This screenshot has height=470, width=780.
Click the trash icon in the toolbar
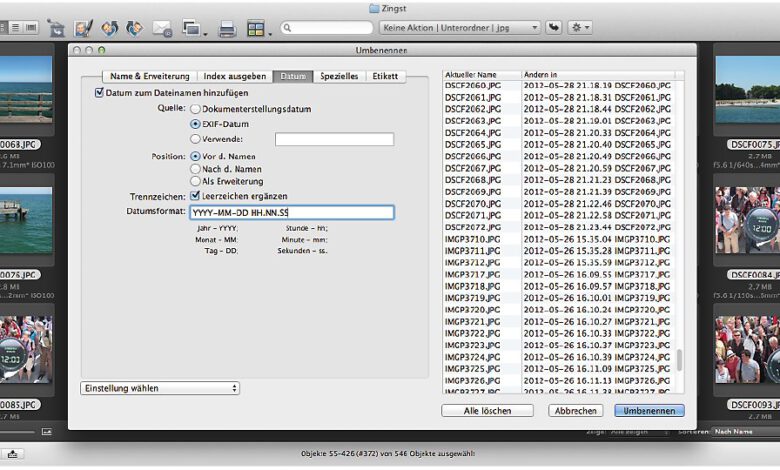point(56,28)
